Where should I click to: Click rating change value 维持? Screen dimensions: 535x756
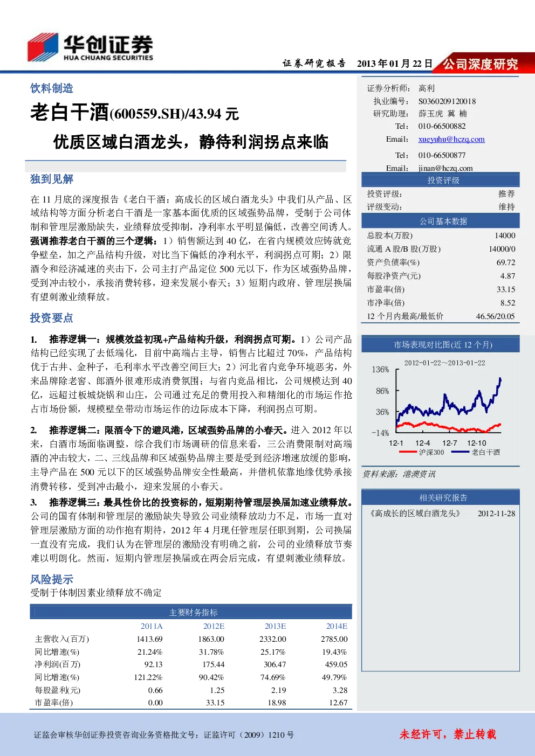[x=506, y=207]
